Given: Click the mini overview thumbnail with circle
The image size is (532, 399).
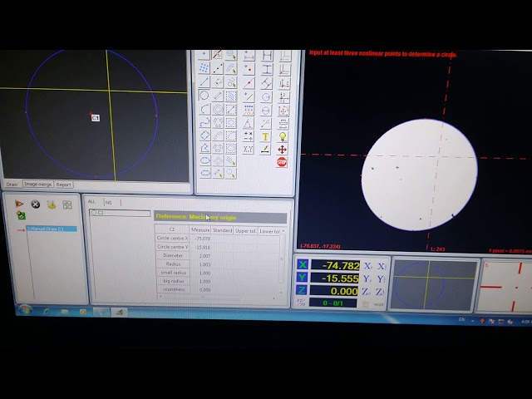Looking at the screenshot, I should click(x=434, y=284).
